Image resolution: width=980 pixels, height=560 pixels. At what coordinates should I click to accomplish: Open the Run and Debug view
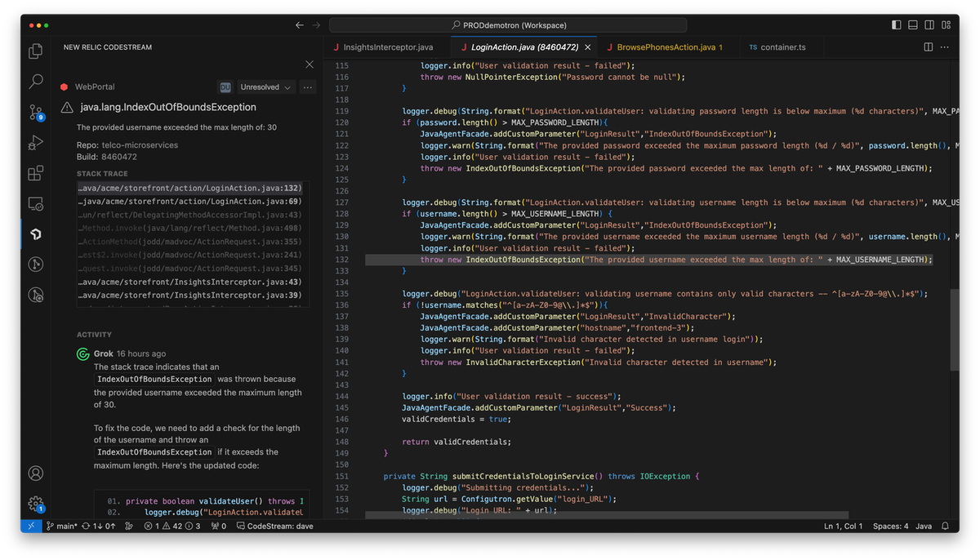36,143
